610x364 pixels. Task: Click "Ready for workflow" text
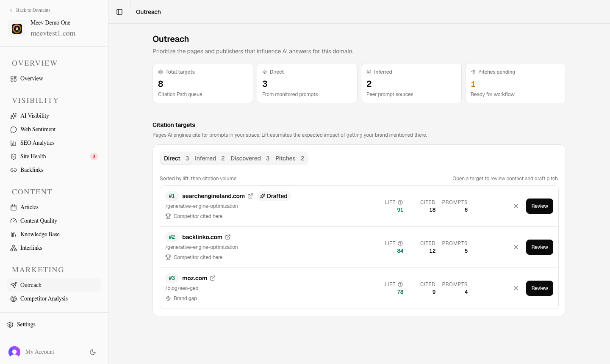pos(493,94)
